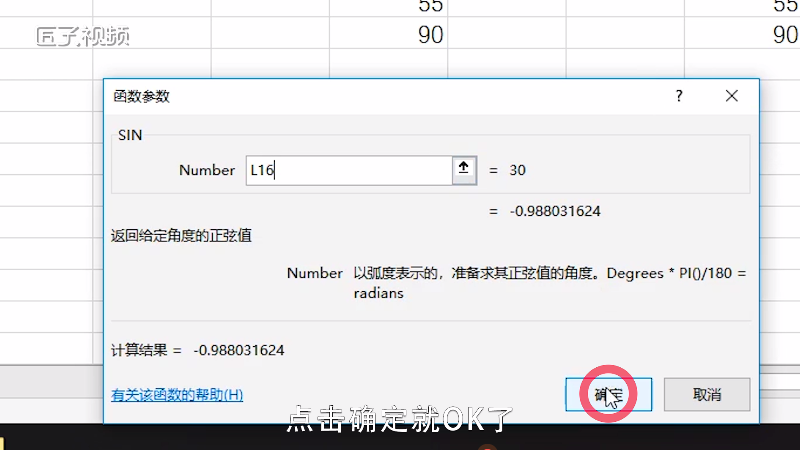Click the 取消 button
This screenshot has height=450, width=800.
706,394
